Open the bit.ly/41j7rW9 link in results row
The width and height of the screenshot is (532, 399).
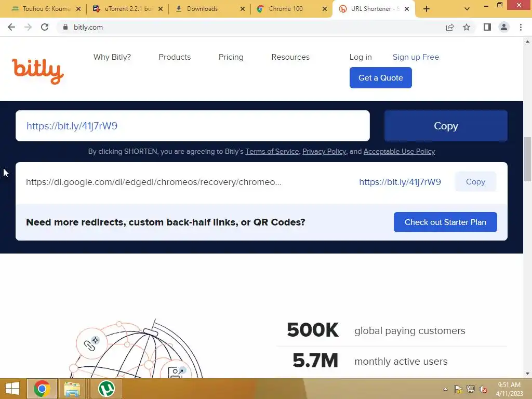pyautogui.click(x=400, y=182)
